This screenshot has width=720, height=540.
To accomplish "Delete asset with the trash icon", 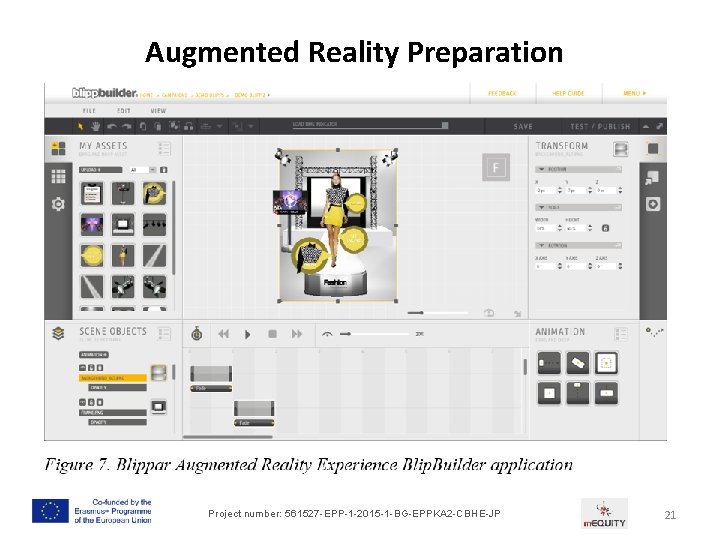I will (x=163, y=170).
